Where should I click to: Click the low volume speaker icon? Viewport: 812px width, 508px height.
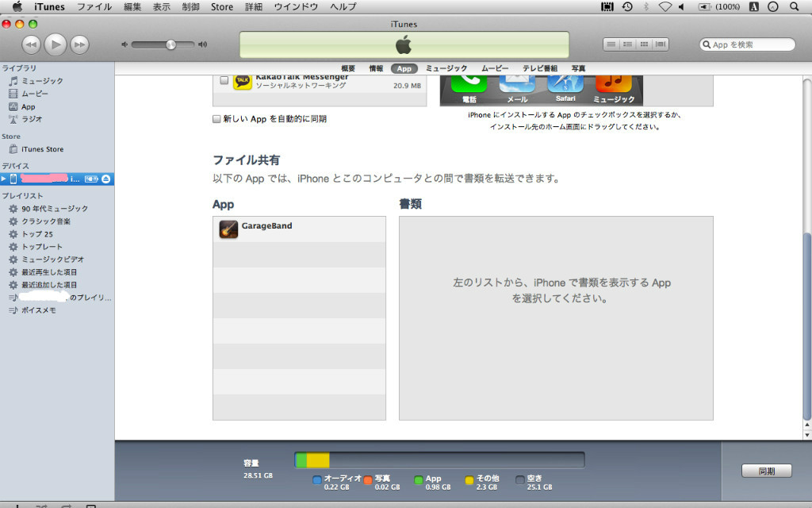(x=124, y=44)
